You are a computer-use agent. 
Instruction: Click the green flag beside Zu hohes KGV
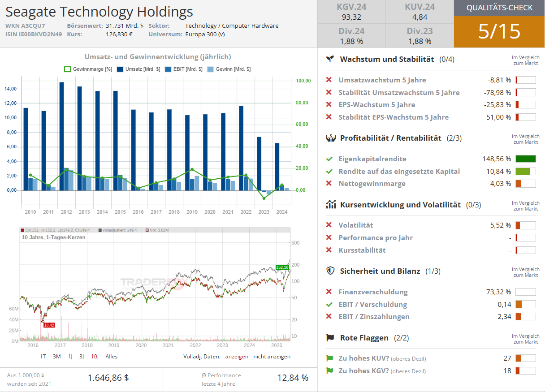pyautogui.click(x=329, y=370)
